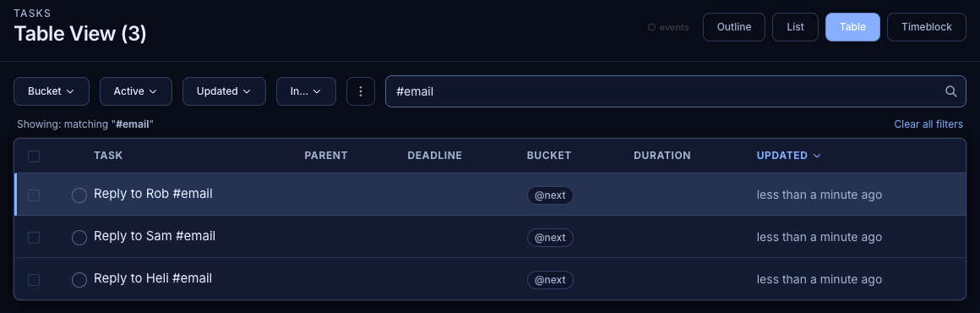
Task: Open the Updated sort dropdown
Action: 224,91
